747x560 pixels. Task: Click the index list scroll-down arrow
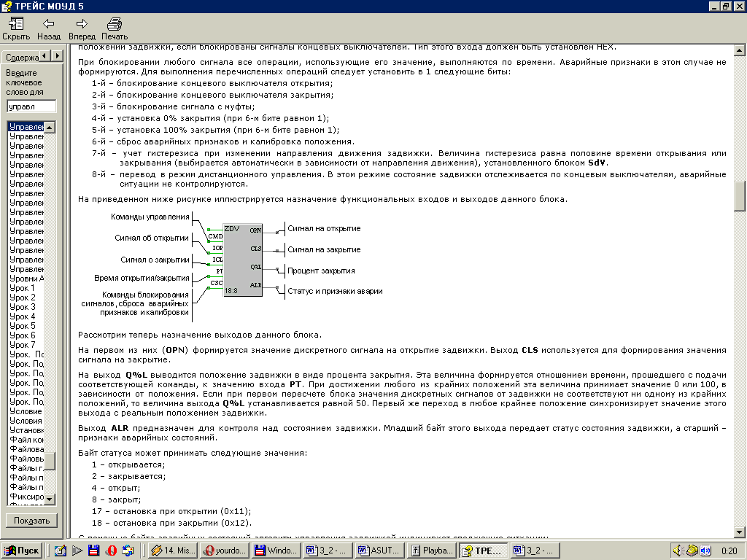point(50,499)
